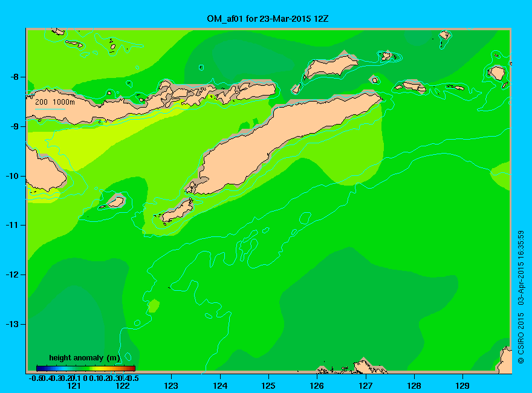Click the title 'OM_af01 for 23-Mar-2015 12Z'

[268, 19]
